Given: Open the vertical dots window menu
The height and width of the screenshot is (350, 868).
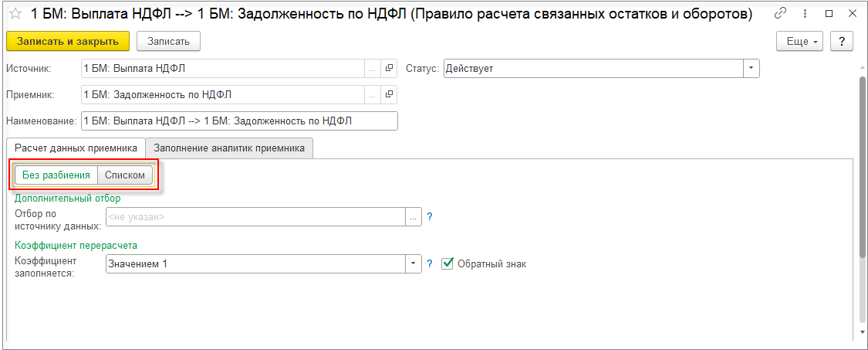Looking at the screenshot, I should 805,14.
